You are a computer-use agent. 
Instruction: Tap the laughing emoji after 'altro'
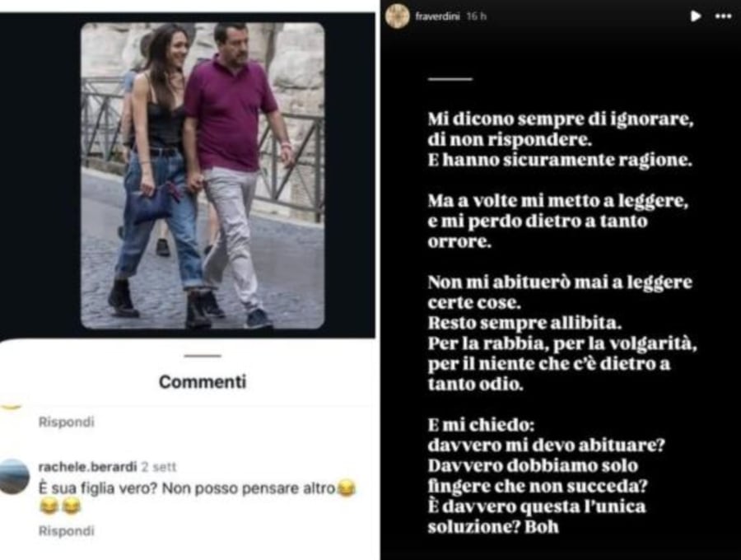347,488
